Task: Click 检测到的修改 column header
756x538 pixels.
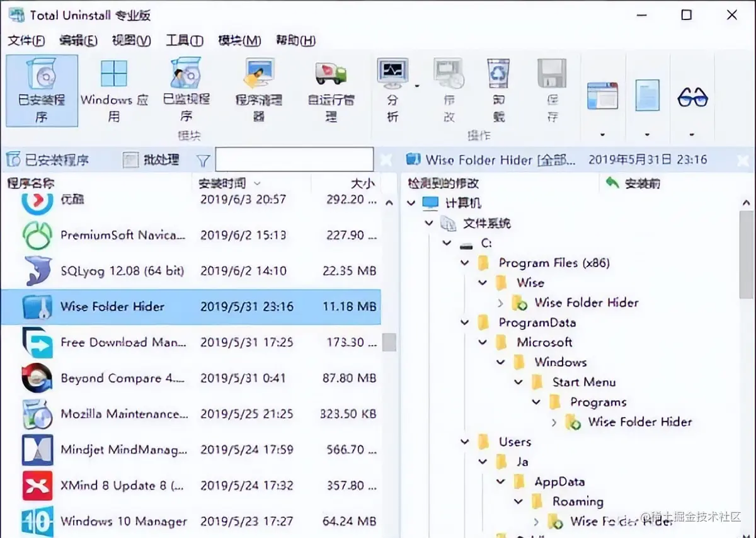Action: 444,183
